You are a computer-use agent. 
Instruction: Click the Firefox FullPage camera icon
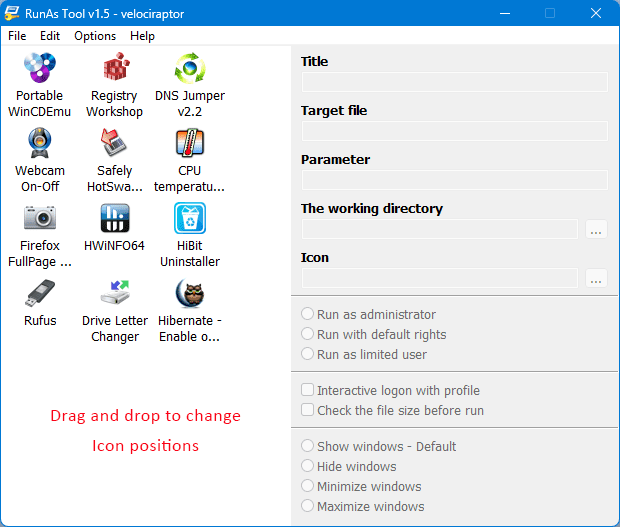pos(40,218)
